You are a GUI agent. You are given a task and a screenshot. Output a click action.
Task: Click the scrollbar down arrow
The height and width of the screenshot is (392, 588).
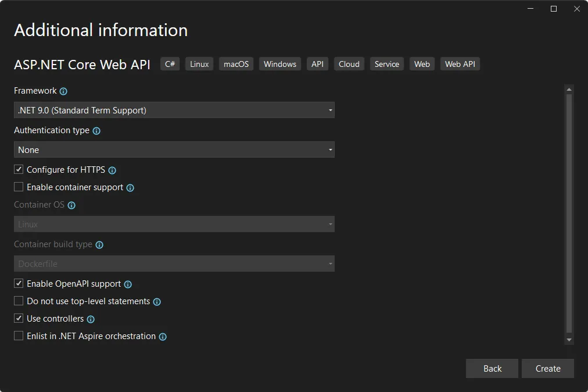[x=568, y=340]
